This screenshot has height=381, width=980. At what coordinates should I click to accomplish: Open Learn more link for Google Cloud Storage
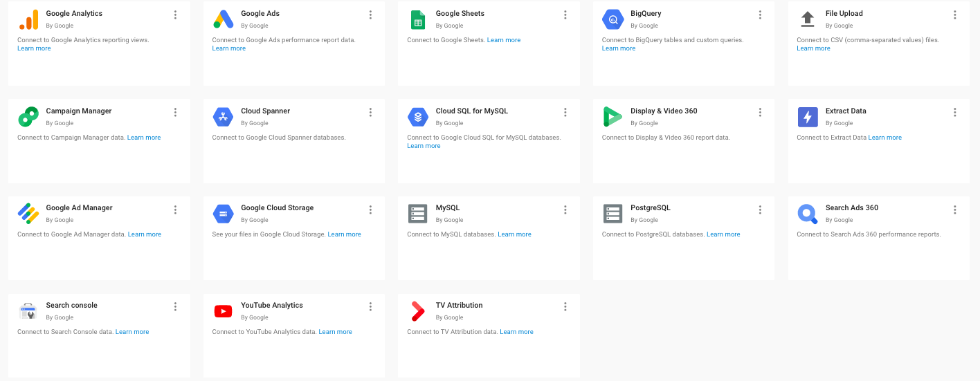(345, 234)
